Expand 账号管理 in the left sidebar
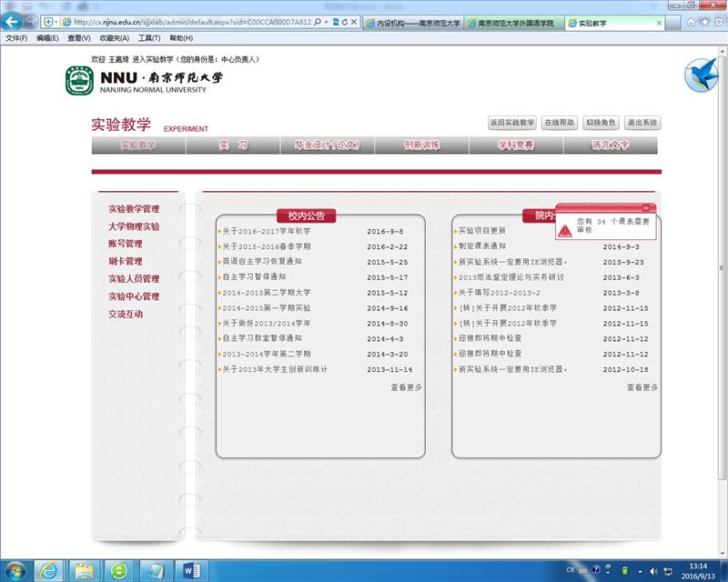The image size is (728, 582). click(125, 244)
